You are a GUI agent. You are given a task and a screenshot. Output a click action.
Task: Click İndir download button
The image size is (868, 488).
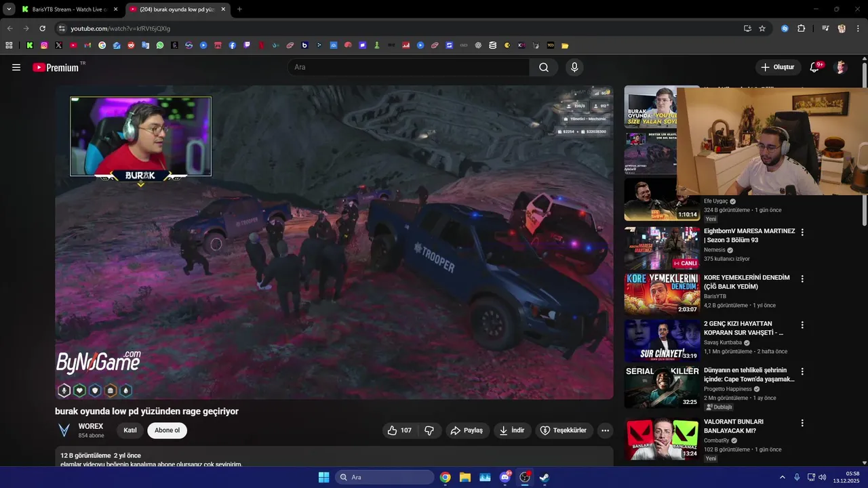point(512,430)
